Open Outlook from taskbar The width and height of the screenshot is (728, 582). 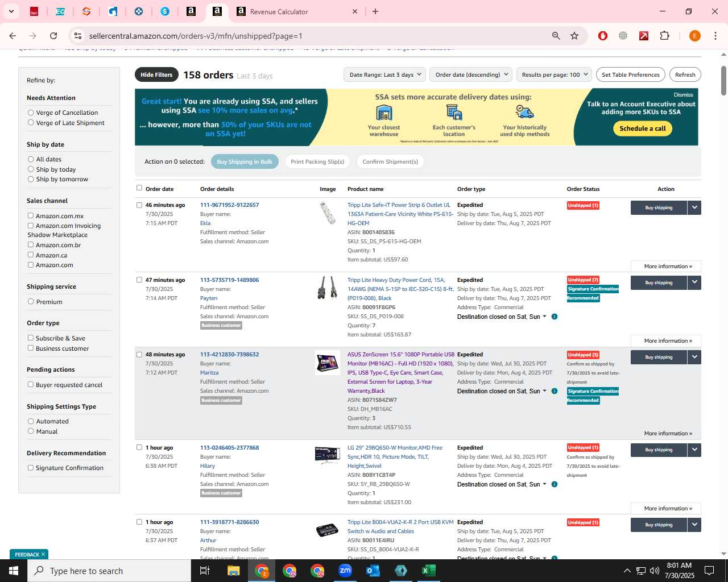tap(373, 571)
